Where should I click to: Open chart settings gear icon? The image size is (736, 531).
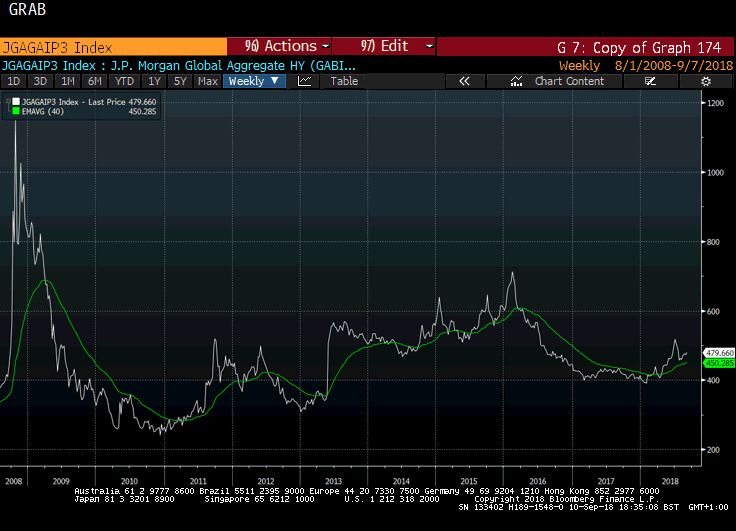coord(706,81)
